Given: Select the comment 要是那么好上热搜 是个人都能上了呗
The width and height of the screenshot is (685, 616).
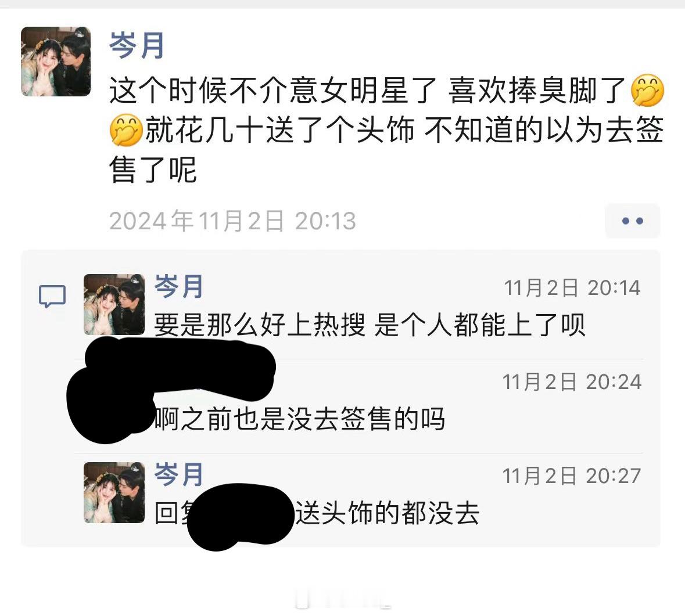Looking at the screenshot, I should tap(369, 325).
